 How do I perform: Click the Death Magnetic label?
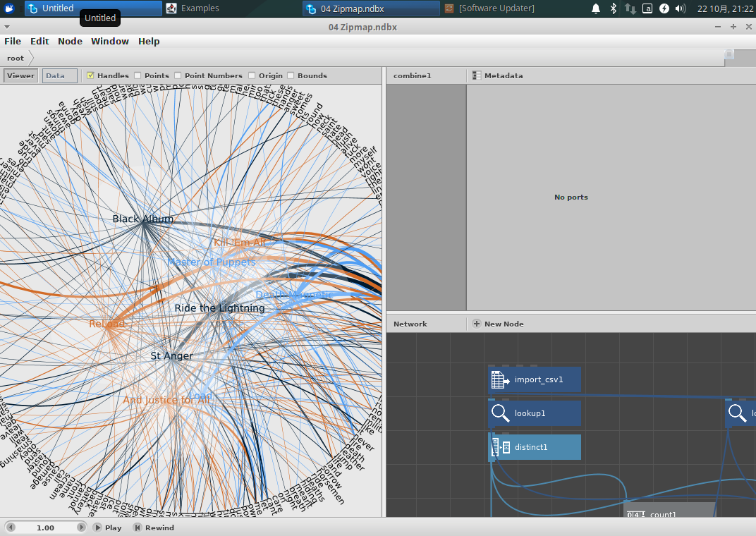point(294,295)
